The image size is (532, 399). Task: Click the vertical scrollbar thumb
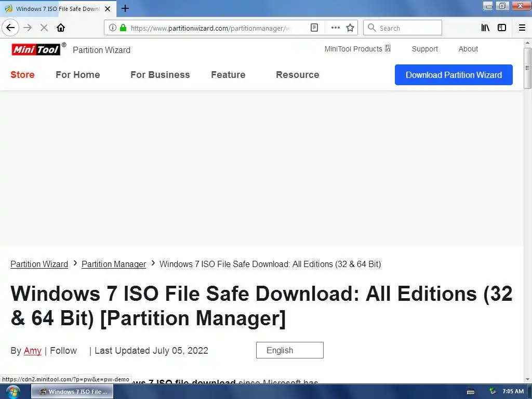point(527,68)
